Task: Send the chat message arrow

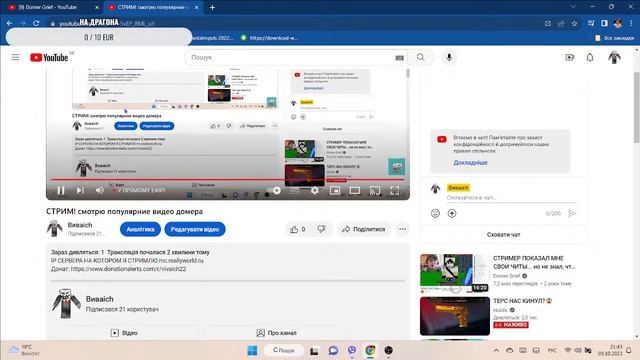Action: click(572, 213)
